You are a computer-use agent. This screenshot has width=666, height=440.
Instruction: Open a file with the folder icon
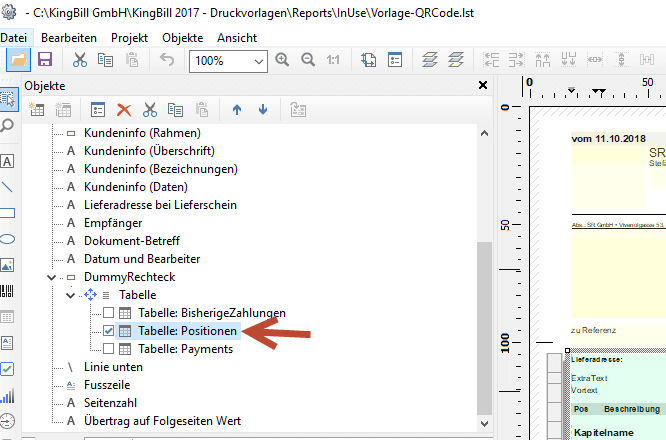coord(18,60)
